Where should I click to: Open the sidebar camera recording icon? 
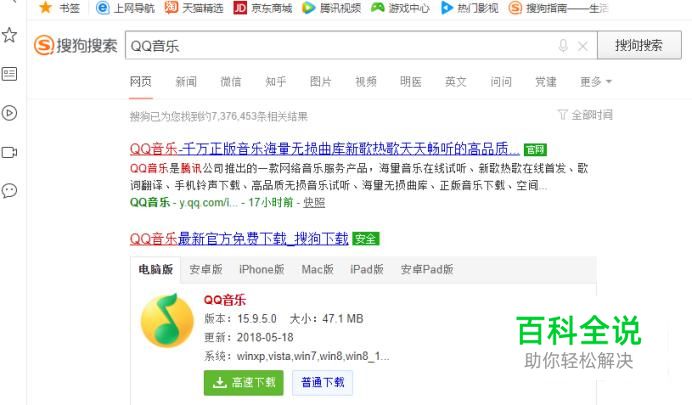(x=9, y=152)
